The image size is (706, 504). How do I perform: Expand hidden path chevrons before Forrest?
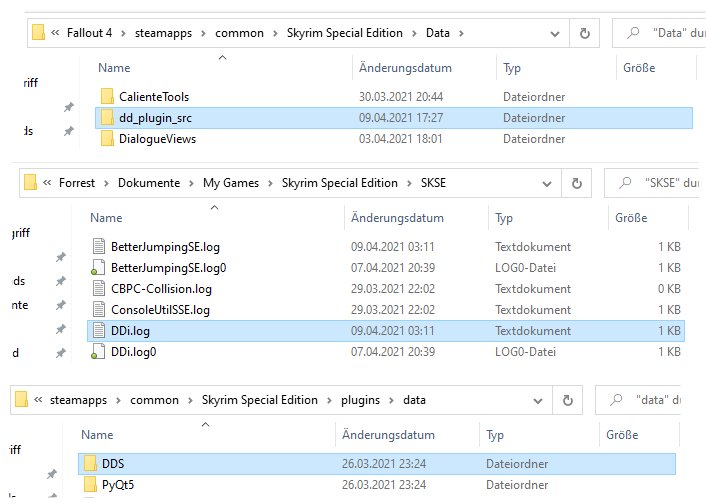(47, 183)
